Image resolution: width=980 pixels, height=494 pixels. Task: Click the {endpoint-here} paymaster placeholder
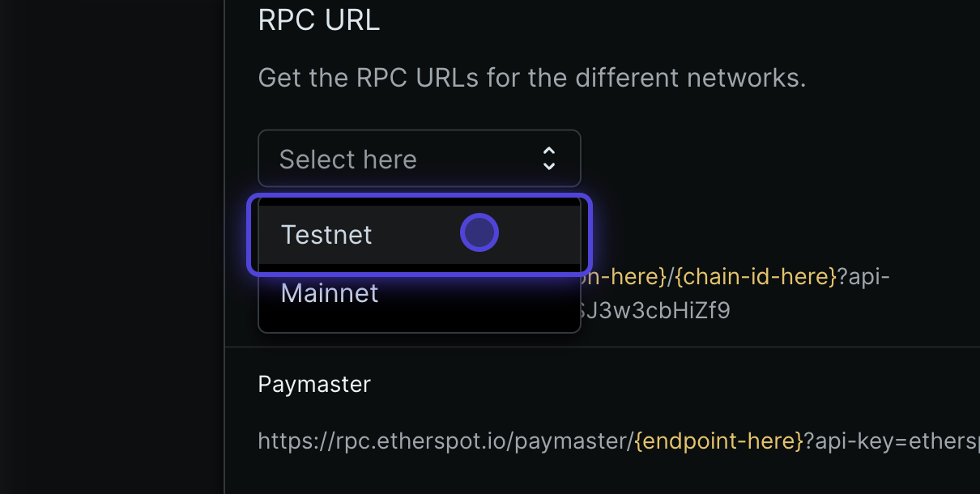click(719, 441)
